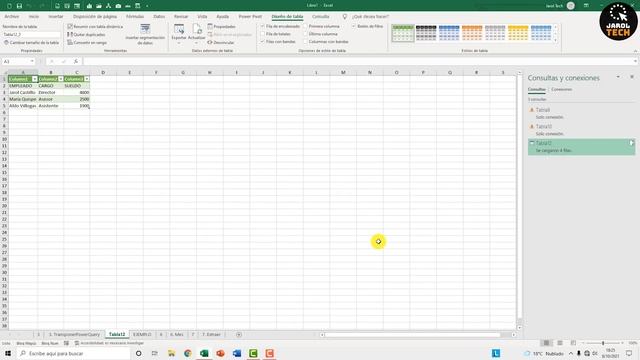Click the Exportar table icon

pos(179,29)
